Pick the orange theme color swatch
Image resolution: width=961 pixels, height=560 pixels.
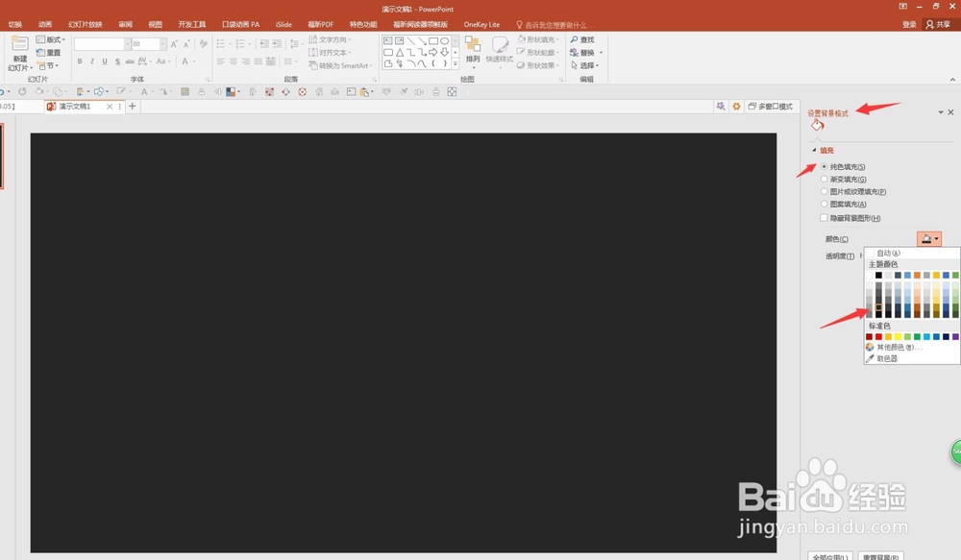(x=917, y=275)
